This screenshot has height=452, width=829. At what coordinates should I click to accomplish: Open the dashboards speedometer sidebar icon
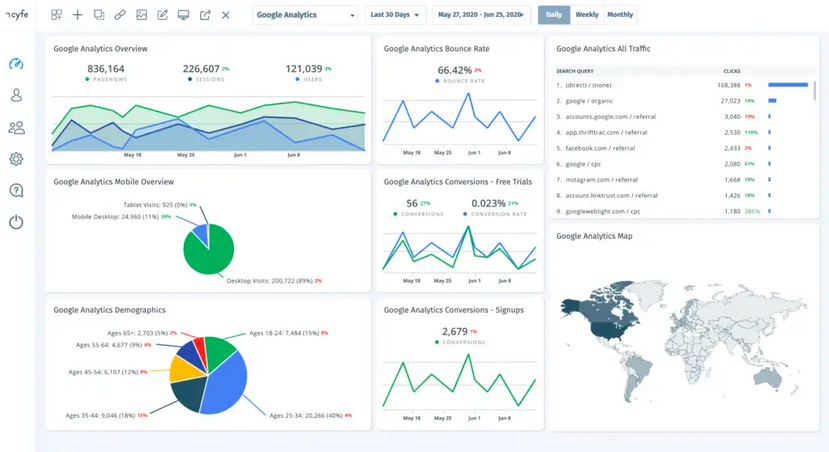16,64
